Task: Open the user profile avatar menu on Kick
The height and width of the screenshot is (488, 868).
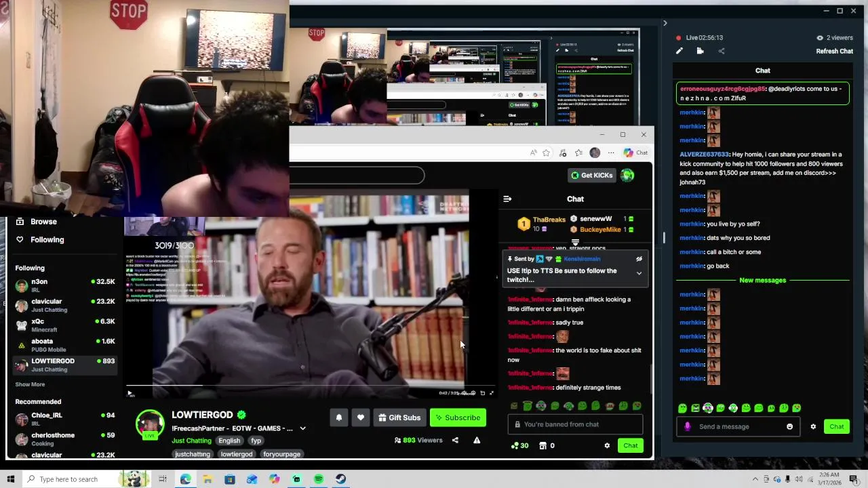Action: tap(627, 176)
